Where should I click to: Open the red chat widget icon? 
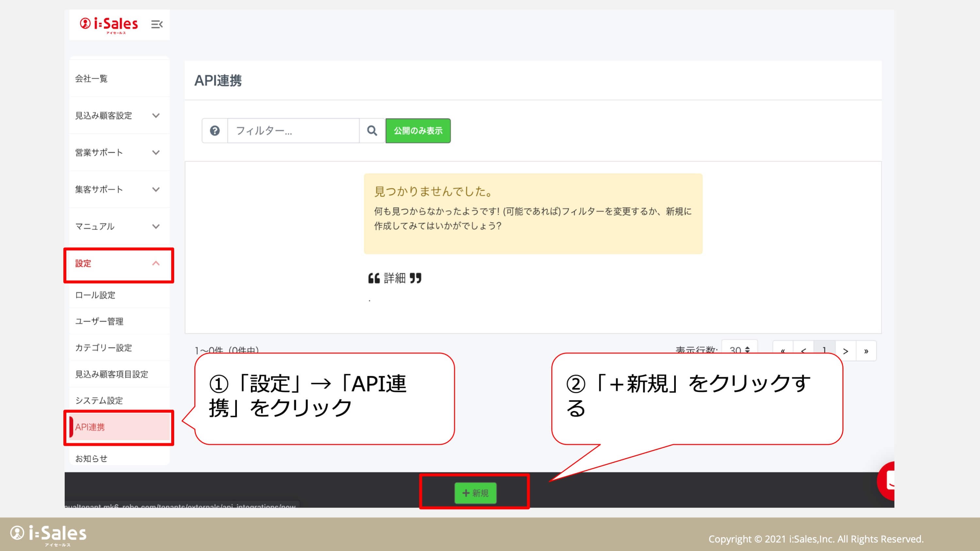[887, 481]
